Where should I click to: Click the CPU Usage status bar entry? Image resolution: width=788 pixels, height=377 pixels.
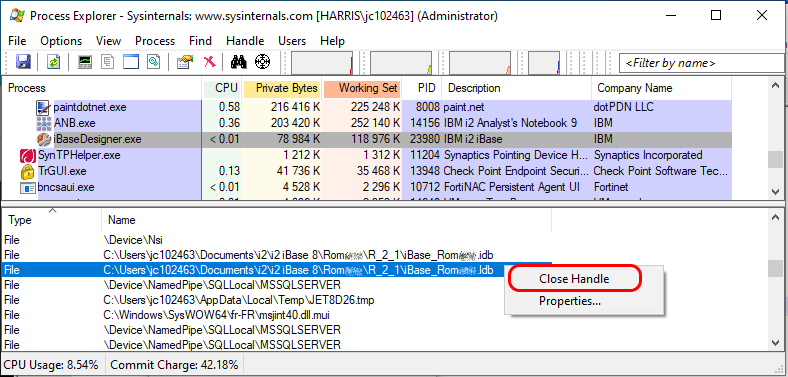[52, 364]
